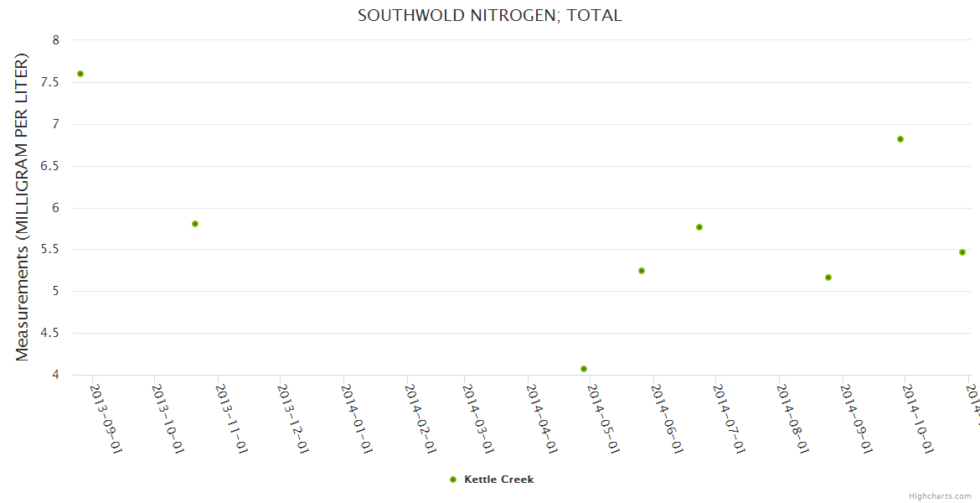Open the Highcharts.com credits link
The width and height of the screenshot is (980, 503).
tap(940, 495)
